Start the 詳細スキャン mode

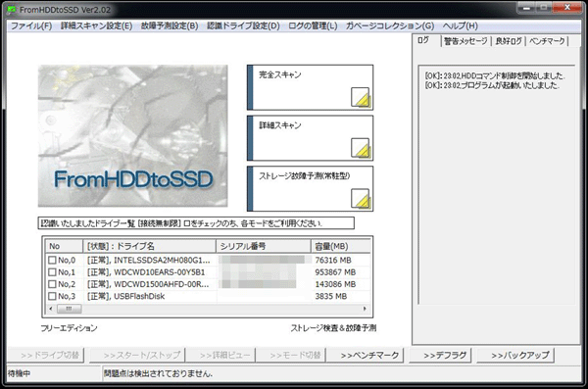(x=310, y=138)
